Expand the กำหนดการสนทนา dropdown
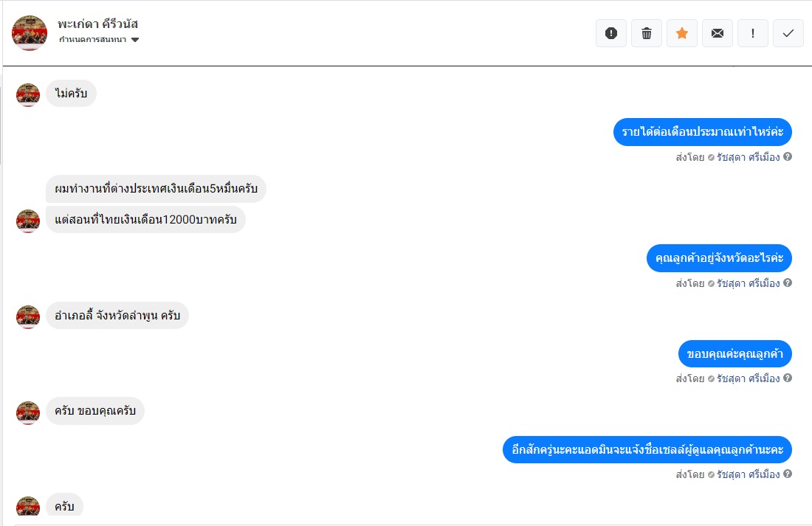 [135, 40]
